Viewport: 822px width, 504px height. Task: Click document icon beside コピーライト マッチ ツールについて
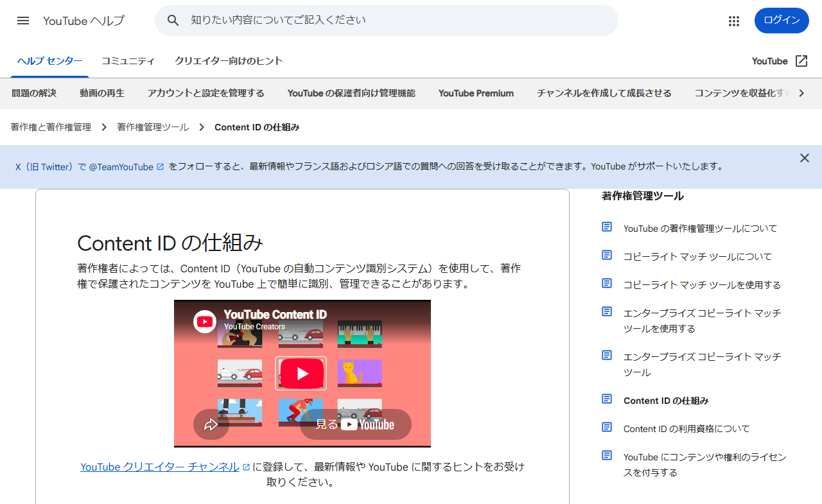[x=607, y=256]
